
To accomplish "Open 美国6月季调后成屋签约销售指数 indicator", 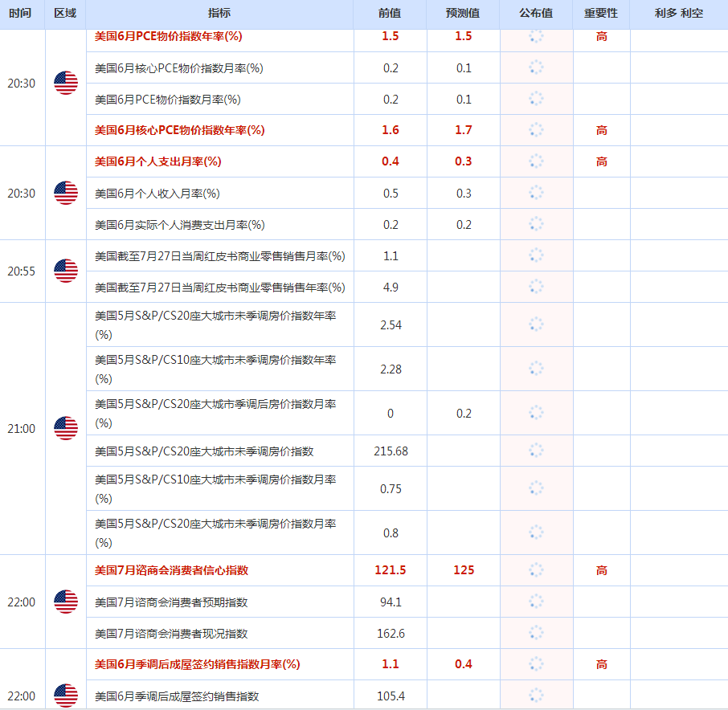I will click(177, 696).
